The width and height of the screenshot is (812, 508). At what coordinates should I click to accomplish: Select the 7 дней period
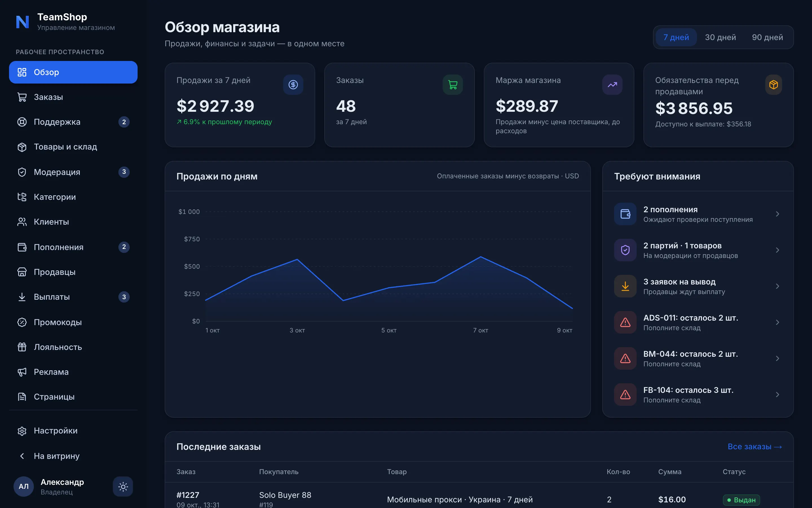click(x=676, y=37)
